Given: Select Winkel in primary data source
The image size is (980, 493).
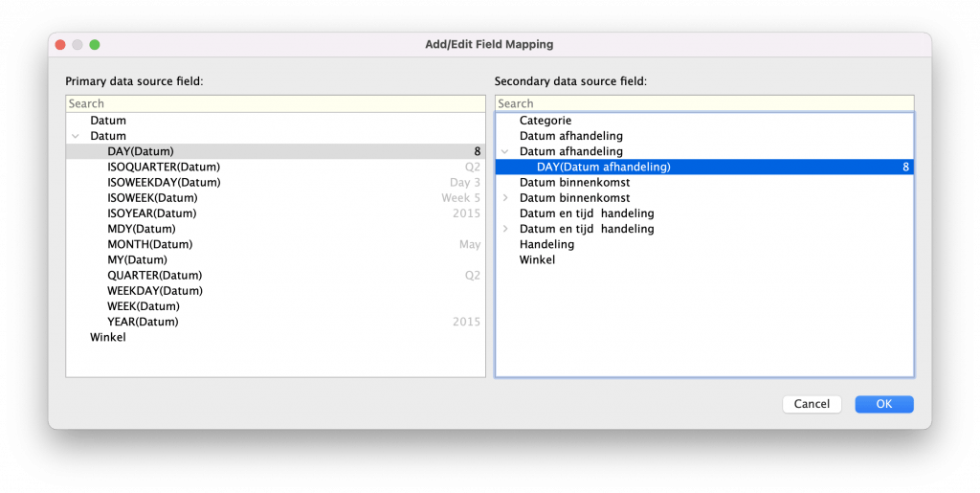Looking at the screenshot, I should (108, 337).
